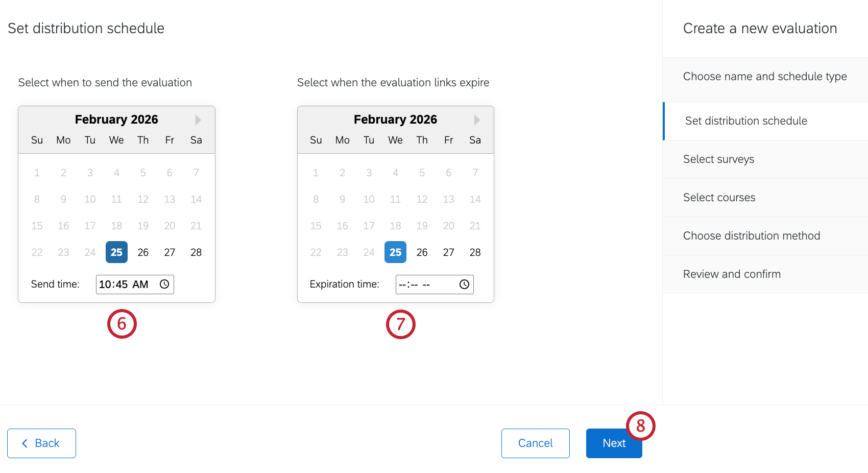Select February 28 as the expiration date
This screenshot has width=868, height=473.
coord(475,252)
